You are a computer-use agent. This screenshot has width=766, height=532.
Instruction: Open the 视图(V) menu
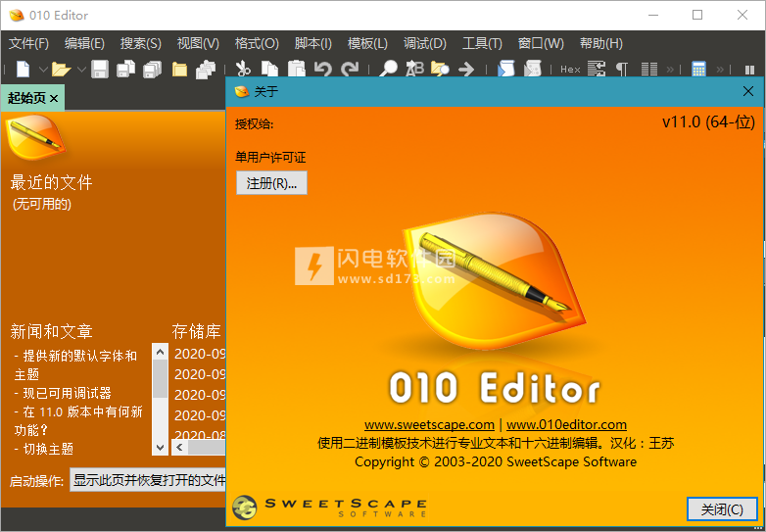tap(198, 43)
